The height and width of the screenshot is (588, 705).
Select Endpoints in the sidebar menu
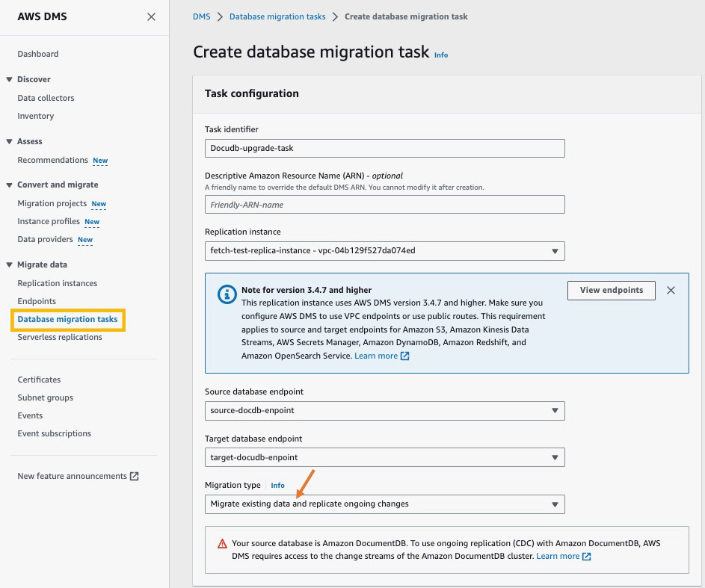tap(37, 301)
